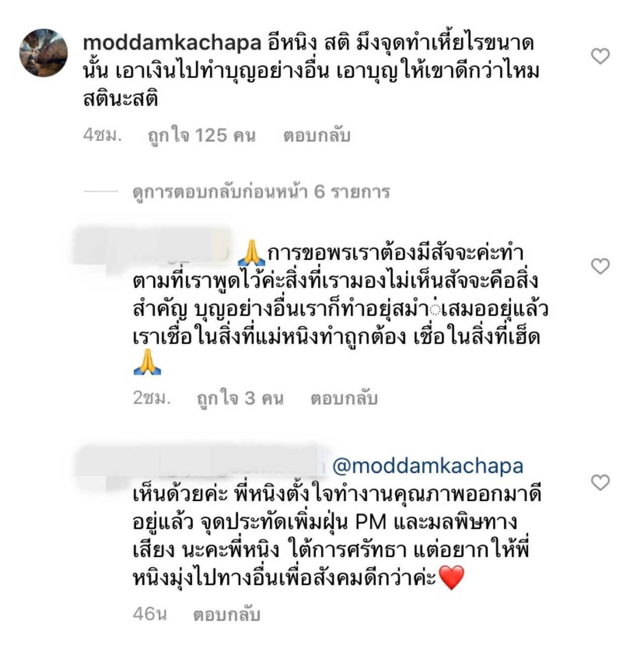644x659 pixels.
Task: Open the moddamkachapa username link
Action: 172,43
